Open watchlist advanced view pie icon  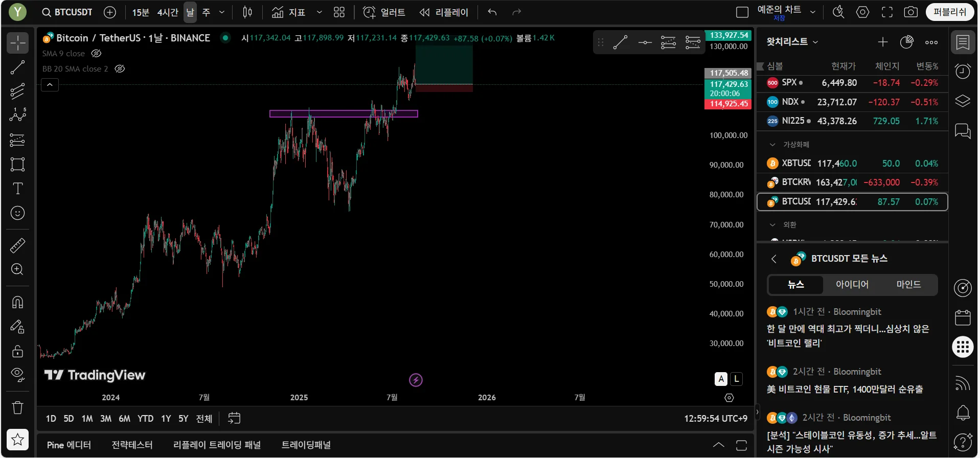coord(907,42)
